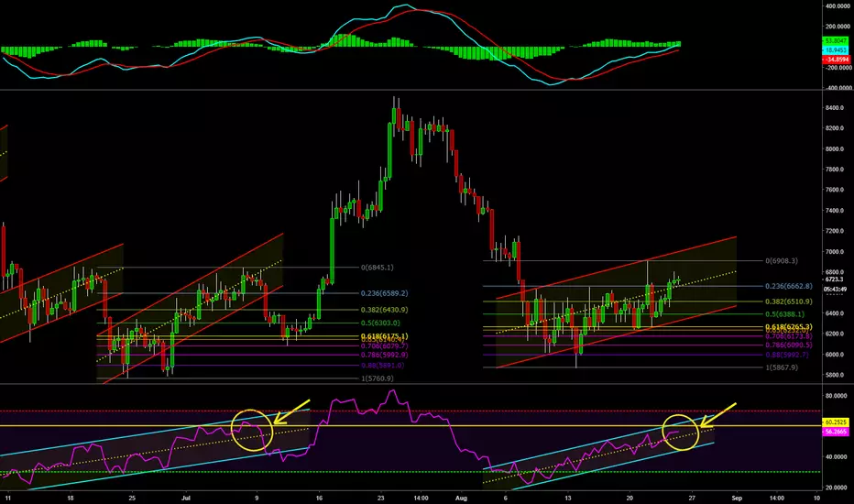Click Fibonacci label 0.382(6430.9)
Viewport: 854px width, 504px height.
point(384,310)
